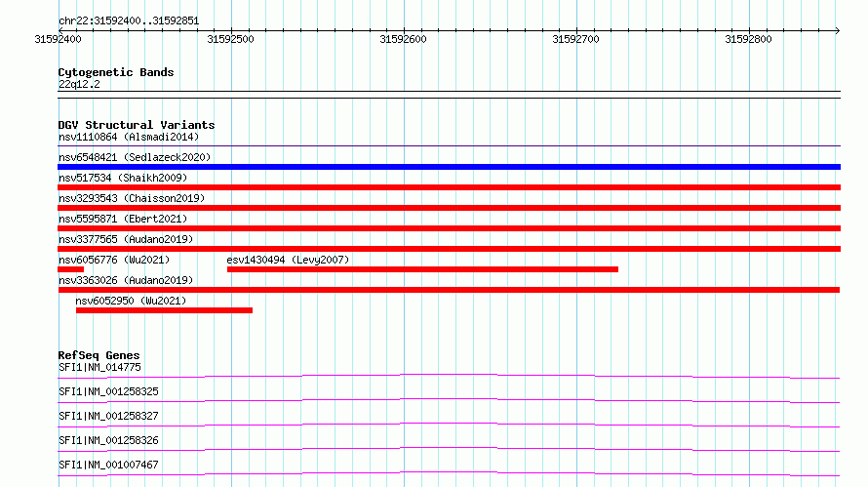Open variant nsv517534 (Shaikh2009) label
Screen dimensions: 868x487
123,178
